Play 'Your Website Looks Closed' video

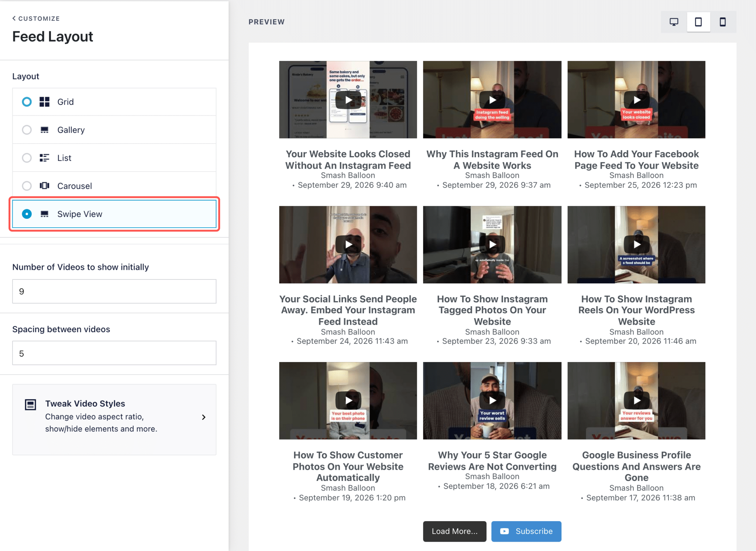pos(348,100)
